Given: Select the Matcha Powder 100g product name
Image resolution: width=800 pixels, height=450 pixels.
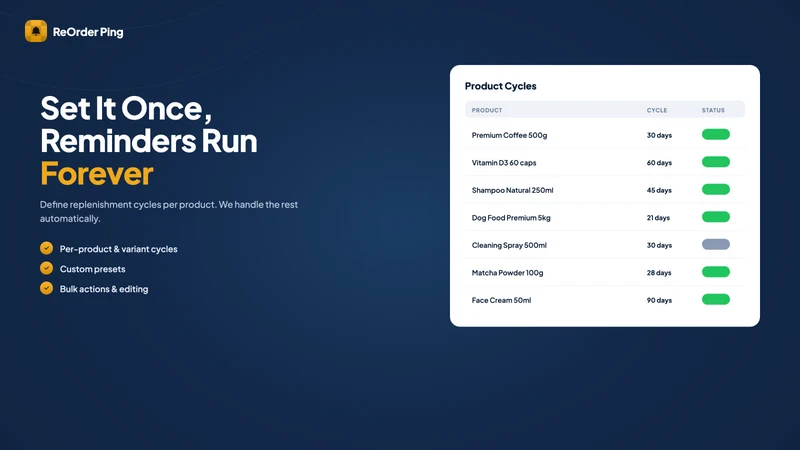Looking at the screenshot, I should (507, 273).
